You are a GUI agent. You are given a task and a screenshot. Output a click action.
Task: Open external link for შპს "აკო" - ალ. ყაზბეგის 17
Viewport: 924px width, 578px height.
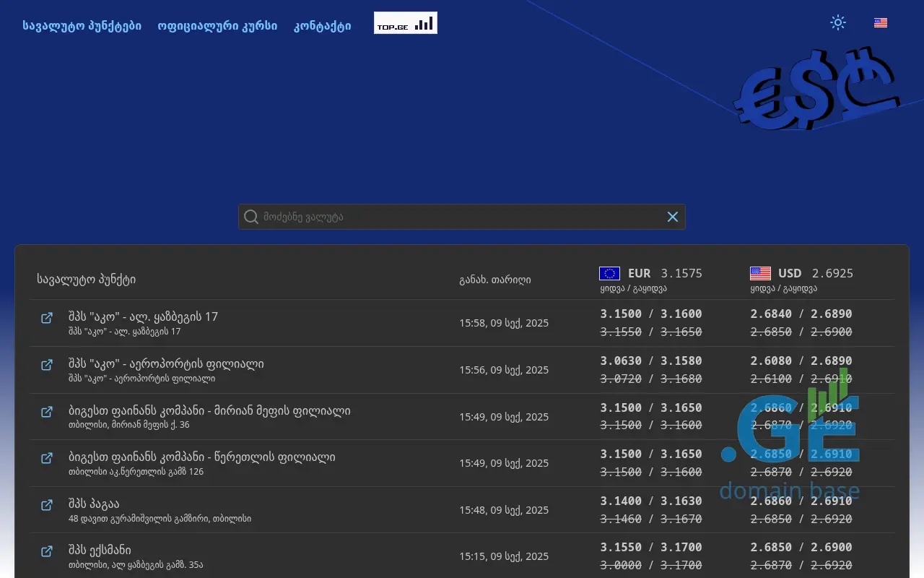tap(47, 318)
